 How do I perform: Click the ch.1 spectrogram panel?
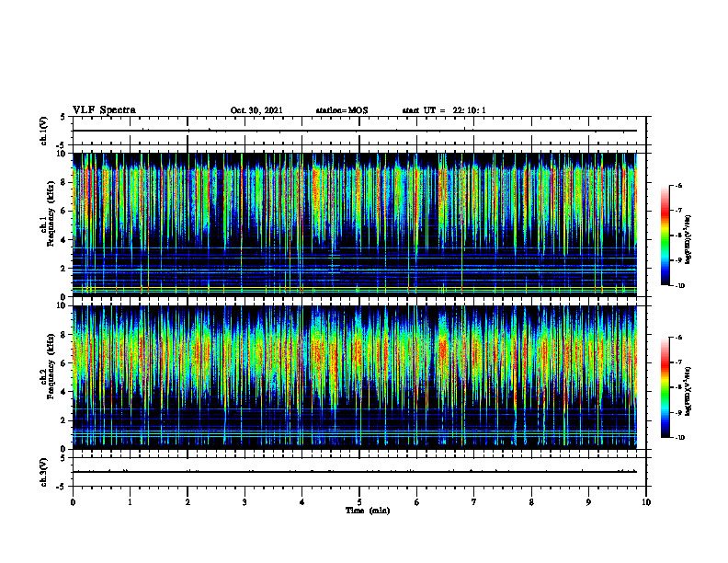point(355,224)
